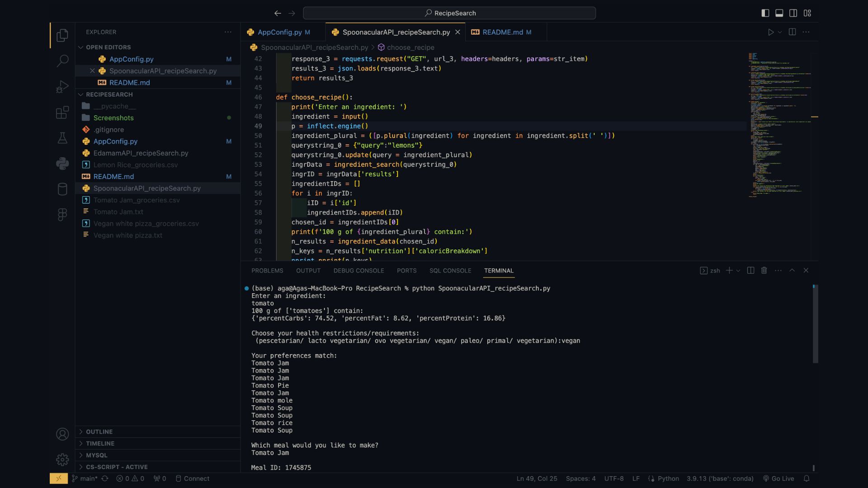Click the RecipeSearch command center search box
868x488 pixels.
point(449,13)
